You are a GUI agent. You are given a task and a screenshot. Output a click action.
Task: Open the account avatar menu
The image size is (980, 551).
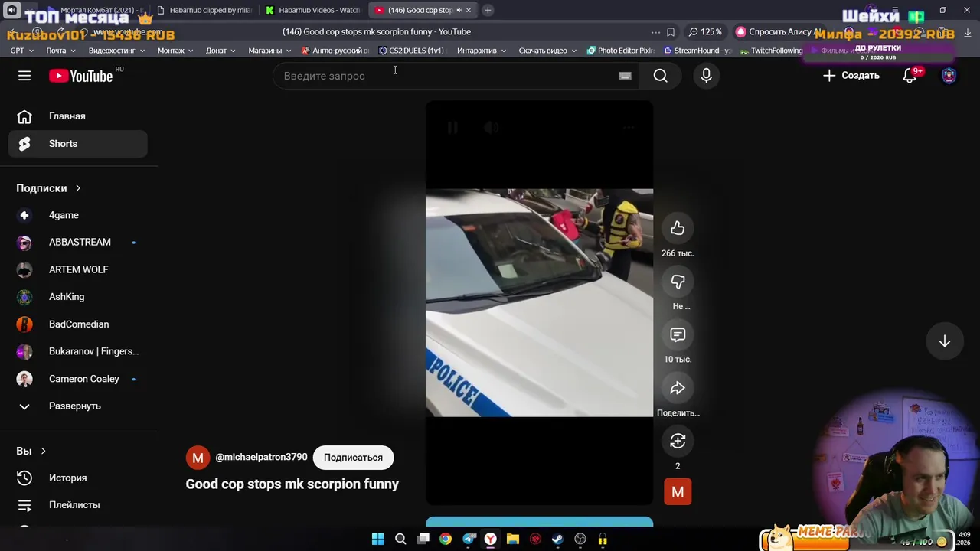coord(949,76)
